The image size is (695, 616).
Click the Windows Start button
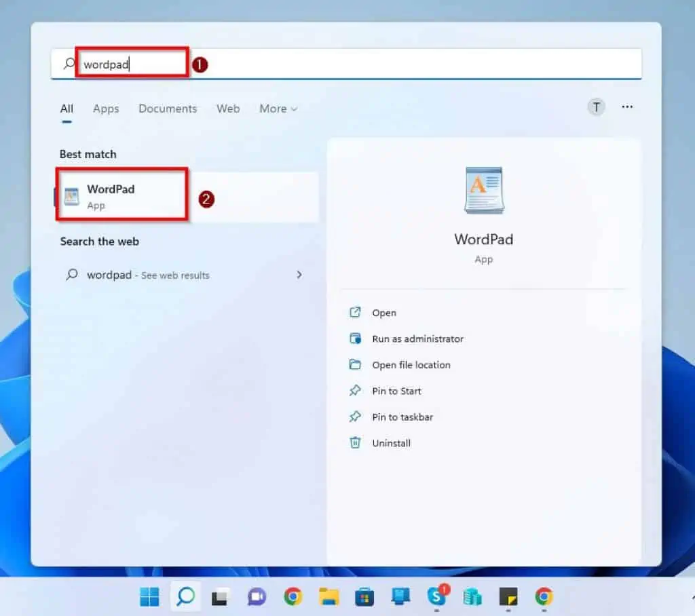(149, 597)
